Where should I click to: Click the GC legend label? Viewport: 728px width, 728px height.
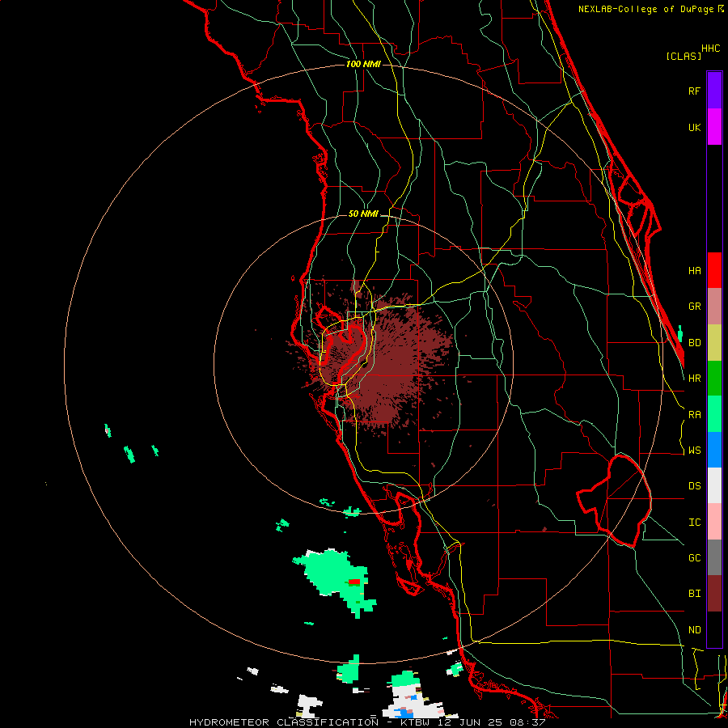click(x=694, y=558)
